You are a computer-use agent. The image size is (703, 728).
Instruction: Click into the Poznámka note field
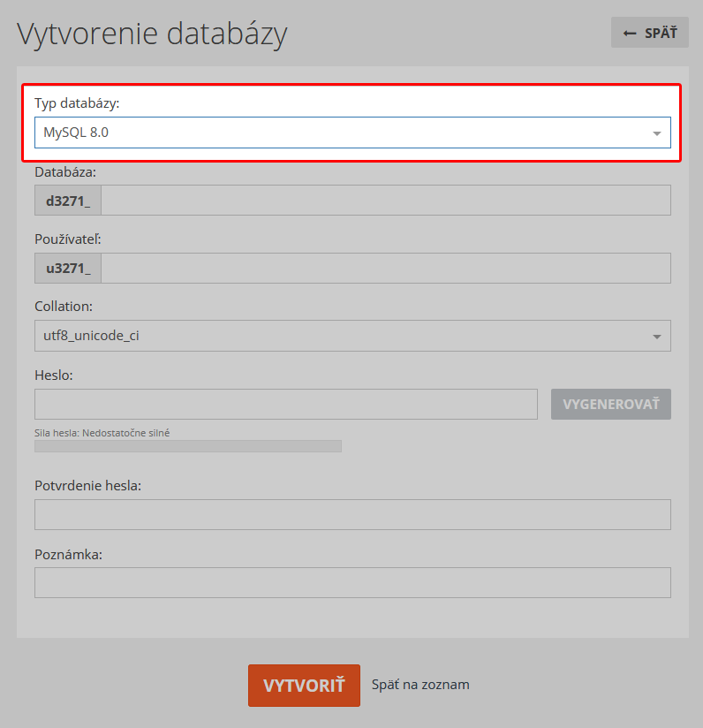click(352, 582)
